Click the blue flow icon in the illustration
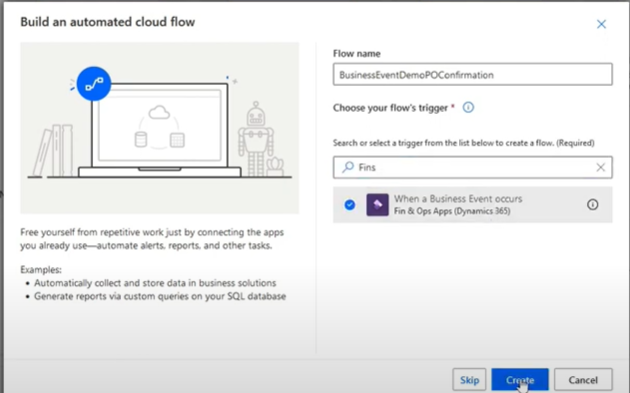 point(94,84)
